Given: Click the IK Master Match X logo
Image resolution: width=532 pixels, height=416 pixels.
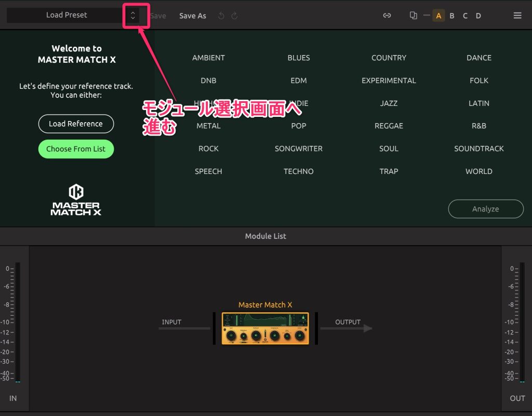Looking at the screenshot, I should click(76, 199).
